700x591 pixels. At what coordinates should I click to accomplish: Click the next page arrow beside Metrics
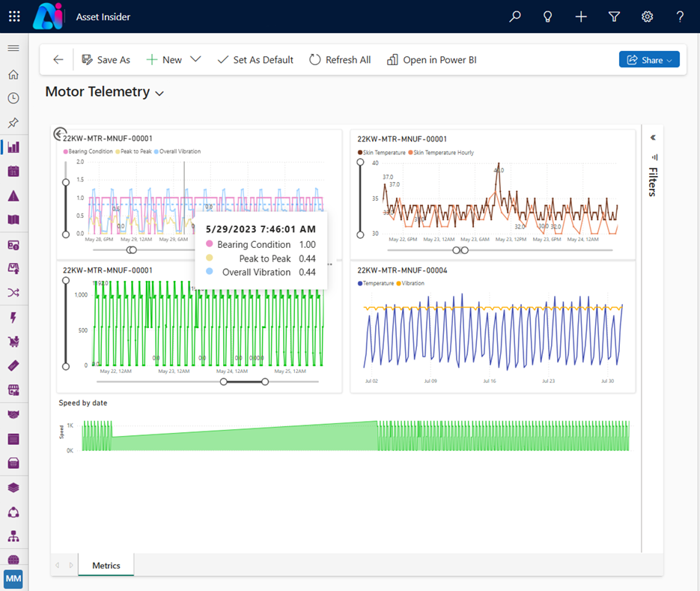pyautogui.click(x=71, y=565)
